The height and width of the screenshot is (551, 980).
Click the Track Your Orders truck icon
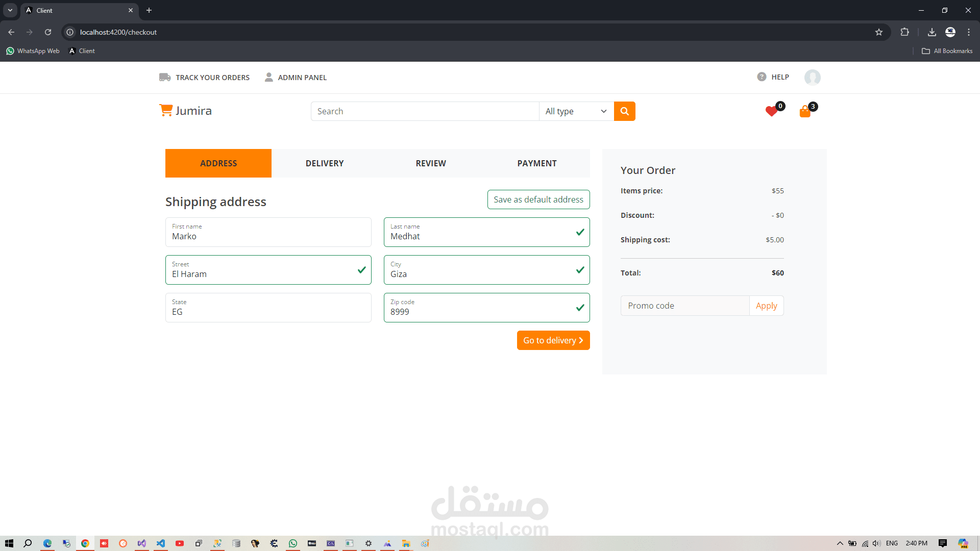point(165,77)
